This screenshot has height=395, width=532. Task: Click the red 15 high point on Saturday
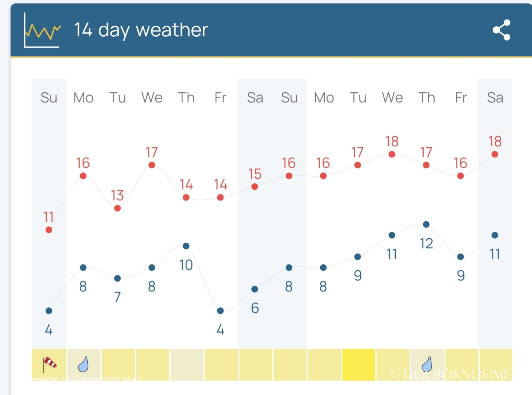[255, 187]
